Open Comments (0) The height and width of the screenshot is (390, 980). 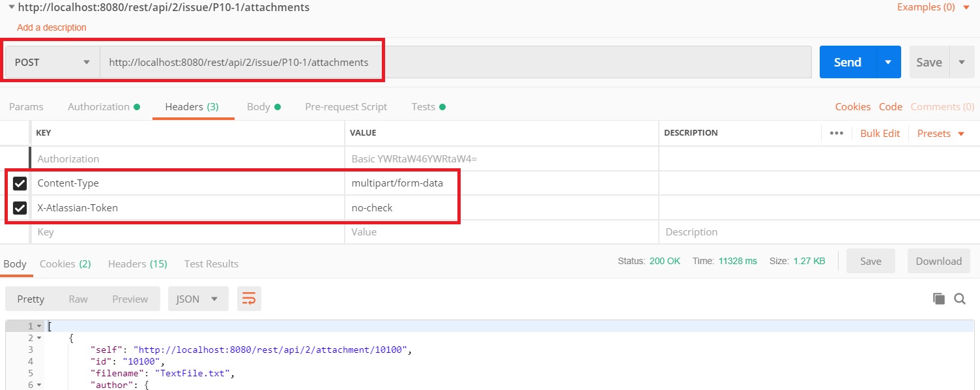pyautogui.click(x=942, y=106)
